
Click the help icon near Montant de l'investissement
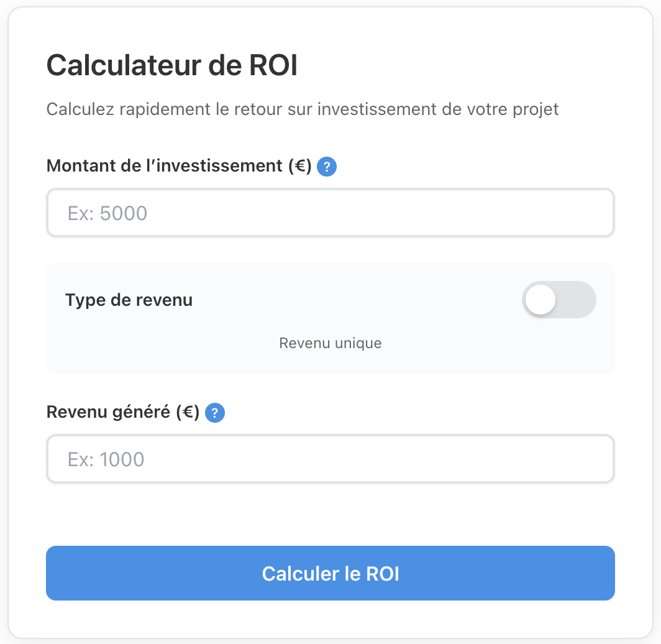326,166
